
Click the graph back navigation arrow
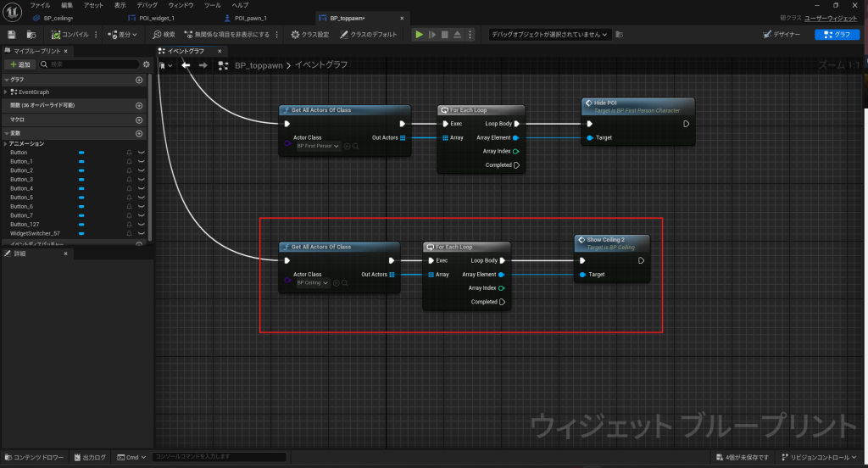click(x=186, y=65)
